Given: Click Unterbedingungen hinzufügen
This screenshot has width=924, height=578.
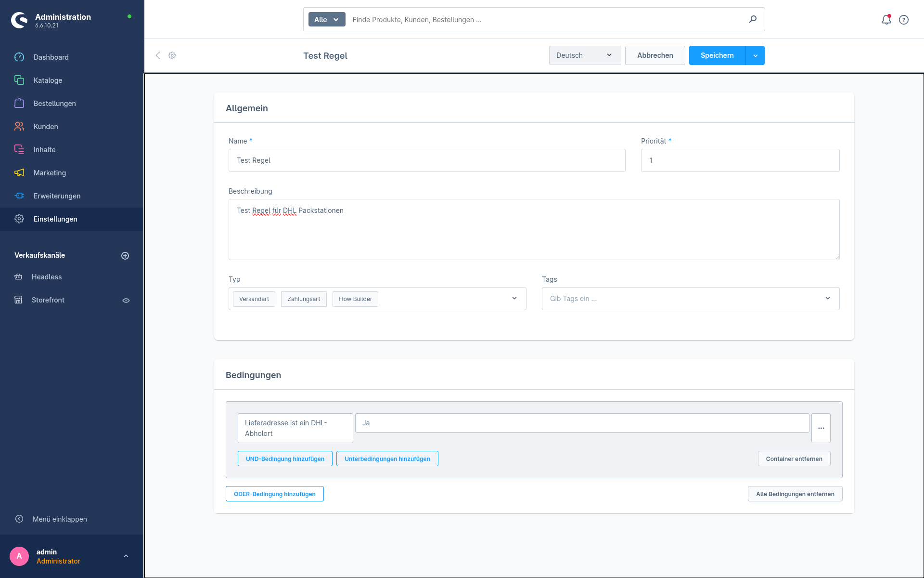Looking at the screenshot, I should click(387, 459).
